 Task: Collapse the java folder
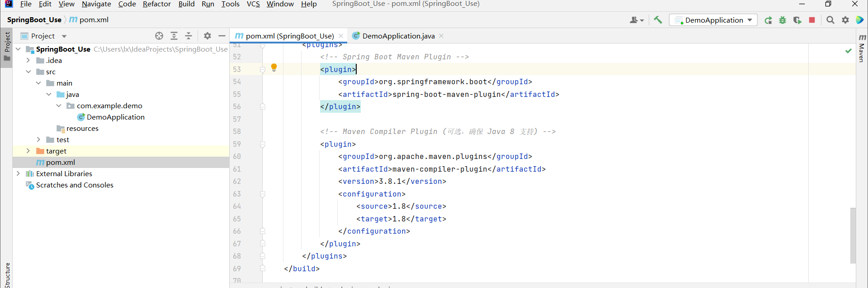(x=49, y=94)
